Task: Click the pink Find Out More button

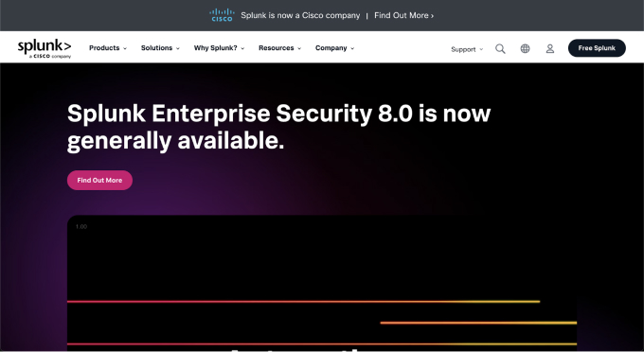Action: point(99,180)
